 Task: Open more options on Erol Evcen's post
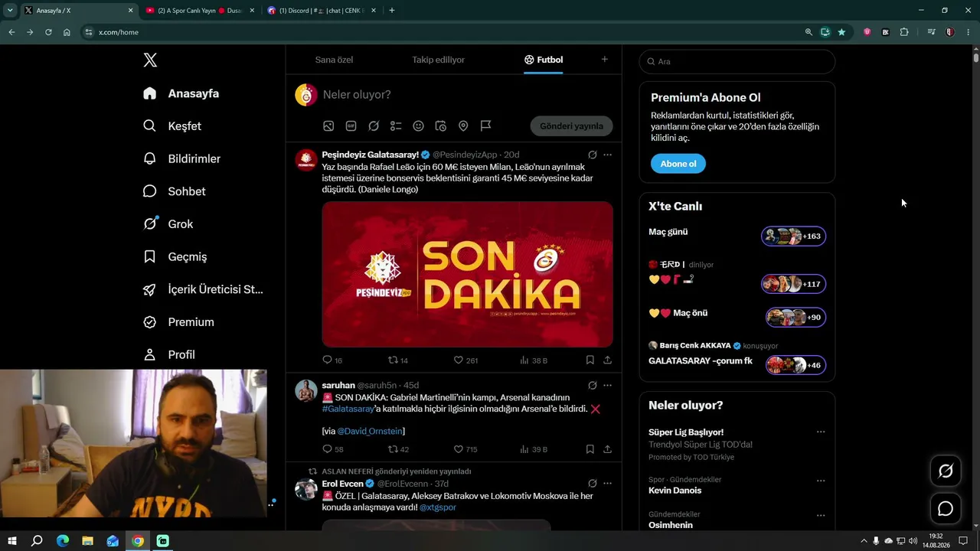[607, 484]
